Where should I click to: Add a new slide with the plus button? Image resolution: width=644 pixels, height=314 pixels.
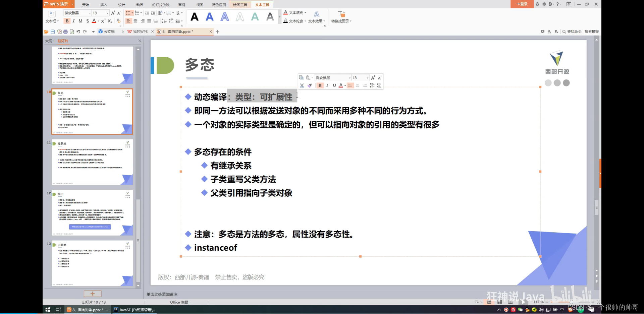[93, 294]
